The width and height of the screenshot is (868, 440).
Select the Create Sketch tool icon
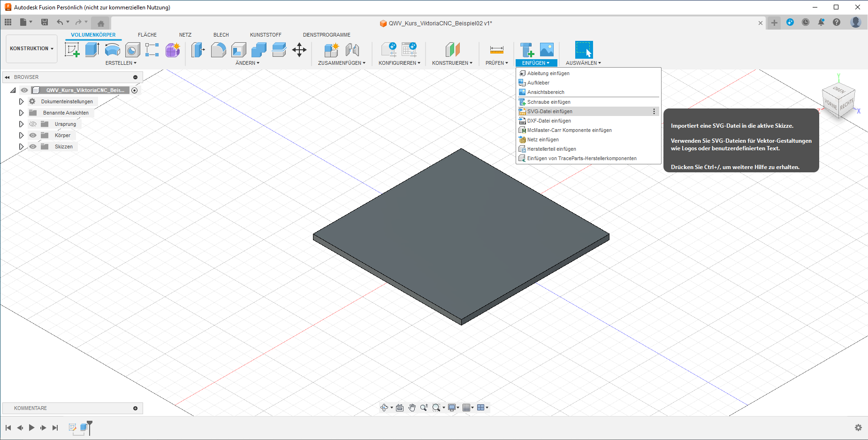[x=72, y=49]
